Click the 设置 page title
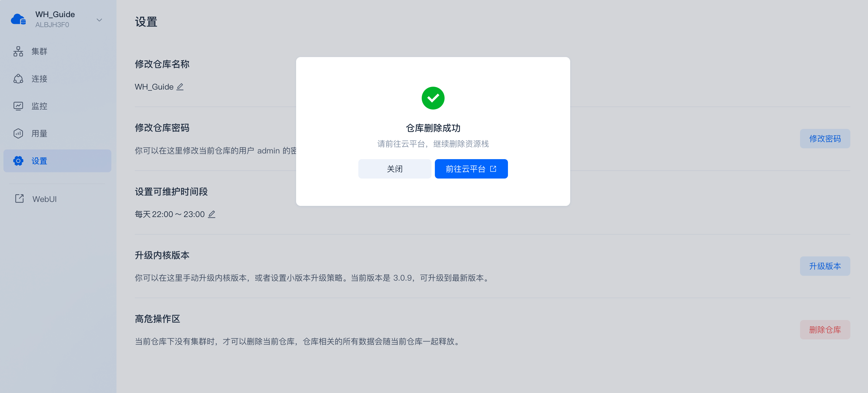The width and height of the screenshot is (868, 393). (146, 22)
